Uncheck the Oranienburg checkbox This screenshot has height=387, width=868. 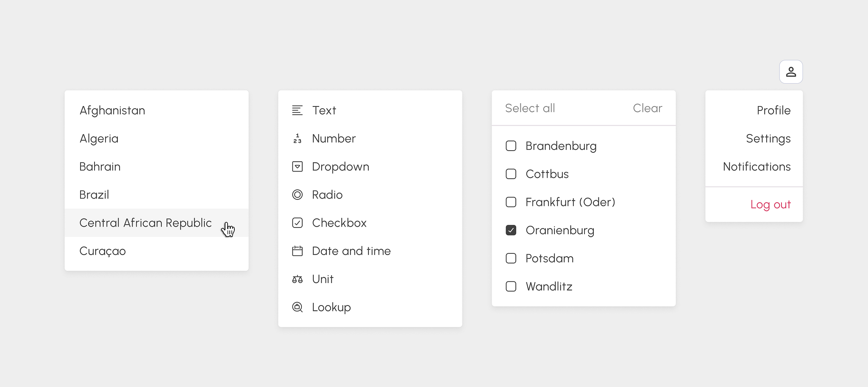click(511, 230)
